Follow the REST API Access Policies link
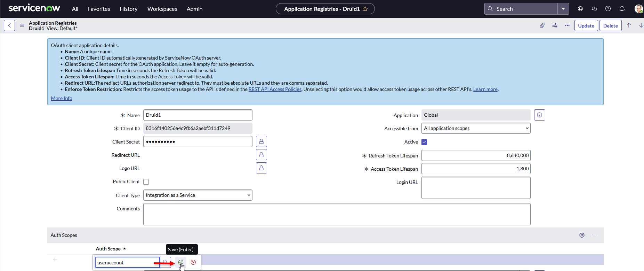The height and width of the screenshot is (271, 644). point(275,89)
